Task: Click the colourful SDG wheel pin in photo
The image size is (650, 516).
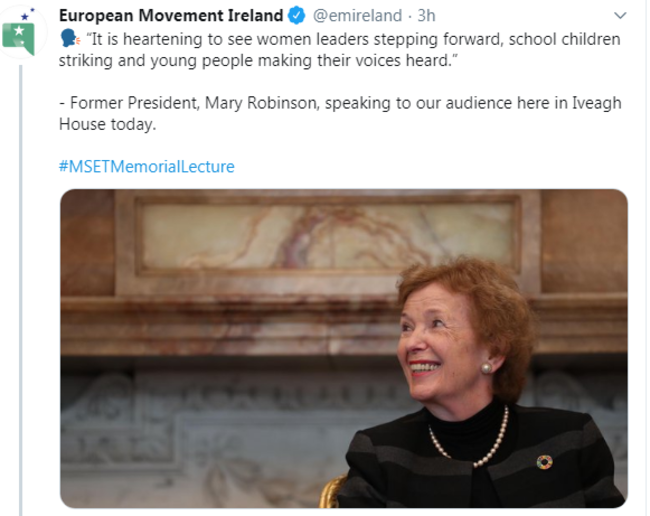Action: [x=544, y=462]
